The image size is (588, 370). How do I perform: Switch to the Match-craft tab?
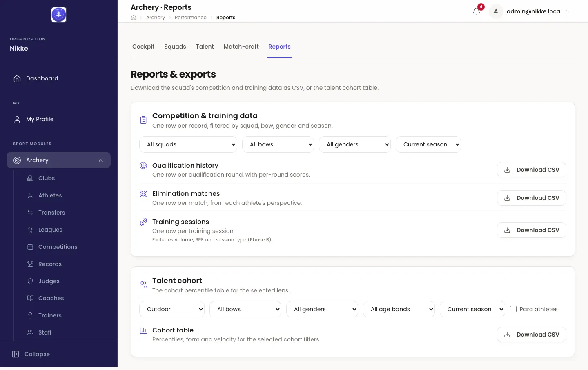pos(241,47)
